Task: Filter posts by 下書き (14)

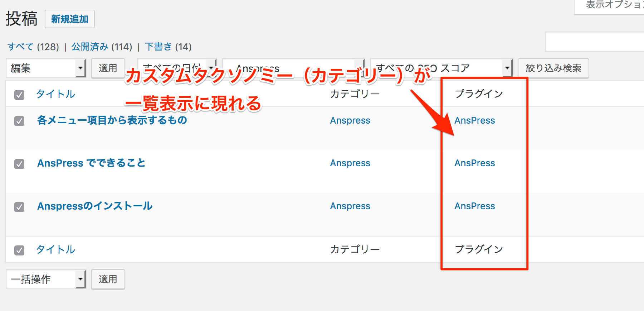Action: pyautogui.click(x=168, y=47)
